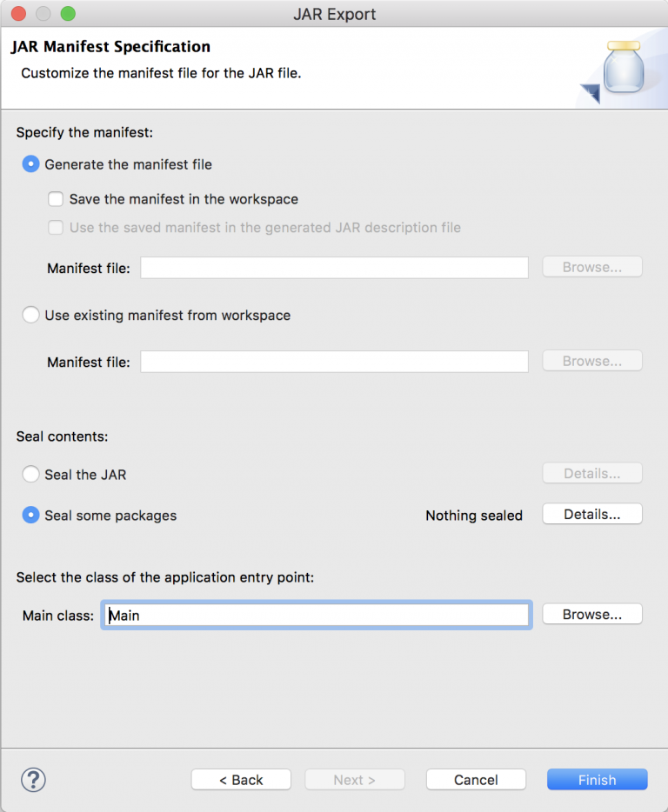The width and height of the screenshot is (668, 812).
Task: Click in the Main class text field
Action: tap(316, 616)
